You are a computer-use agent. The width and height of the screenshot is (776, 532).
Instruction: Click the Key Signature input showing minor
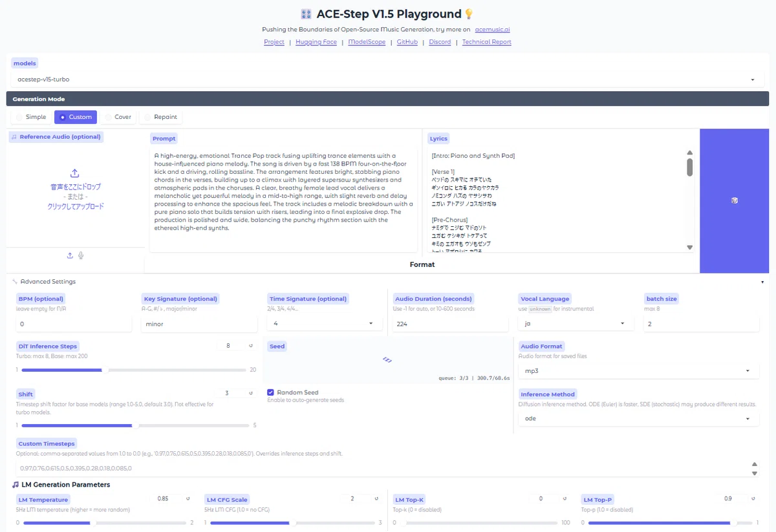199,324
